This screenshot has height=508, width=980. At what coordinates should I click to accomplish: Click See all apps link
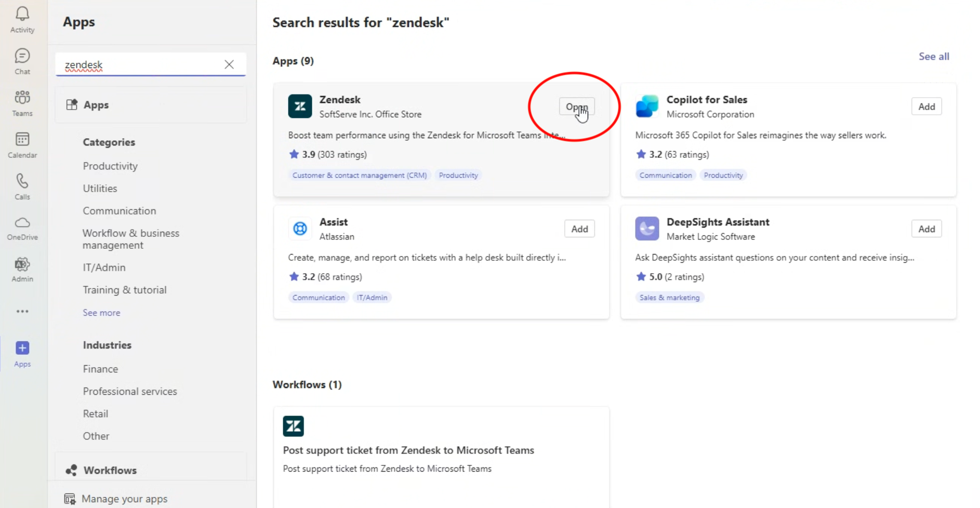coord(934,57)
